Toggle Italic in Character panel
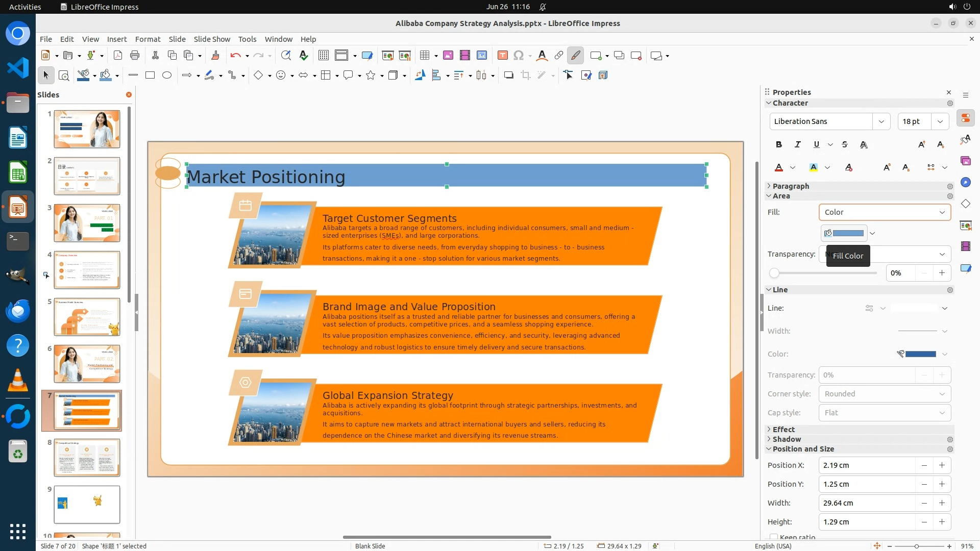Viewport: 980px width, 551px height. (797, 145)
